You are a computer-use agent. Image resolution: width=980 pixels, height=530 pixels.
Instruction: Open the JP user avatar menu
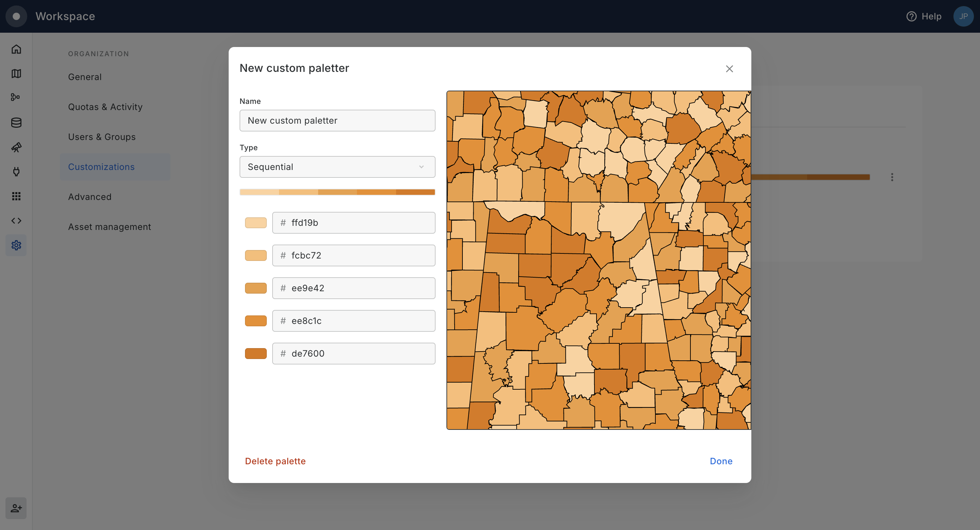point(963,16)
